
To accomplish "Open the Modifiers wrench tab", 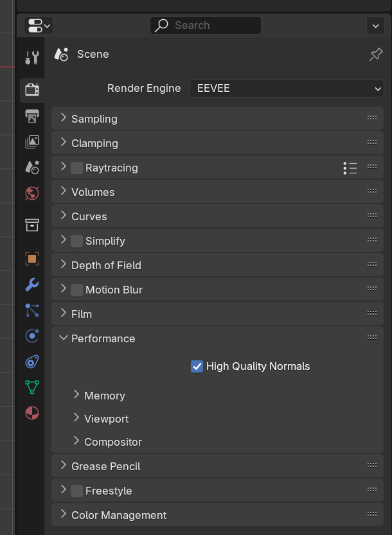I will coord(32,285).
